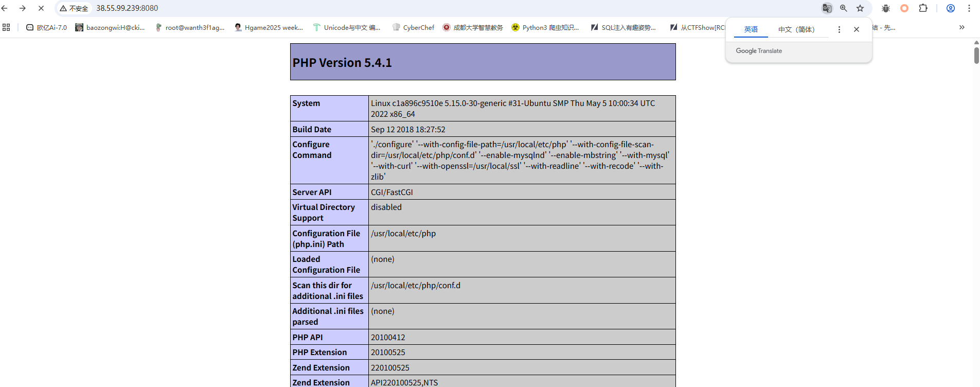This screenshot has height=387, width=980.
Task: Expand the hidden bookmarks overflow chevron
Action: click(x=961, y=27)
